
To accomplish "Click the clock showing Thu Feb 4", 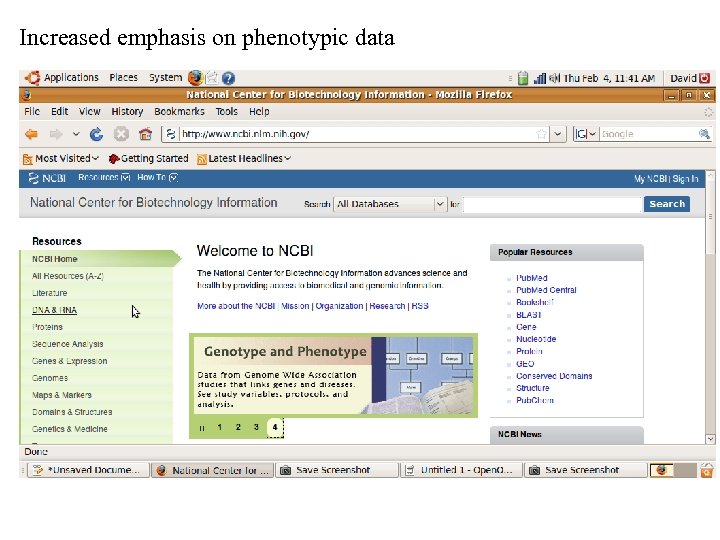I will click(609, 79).
